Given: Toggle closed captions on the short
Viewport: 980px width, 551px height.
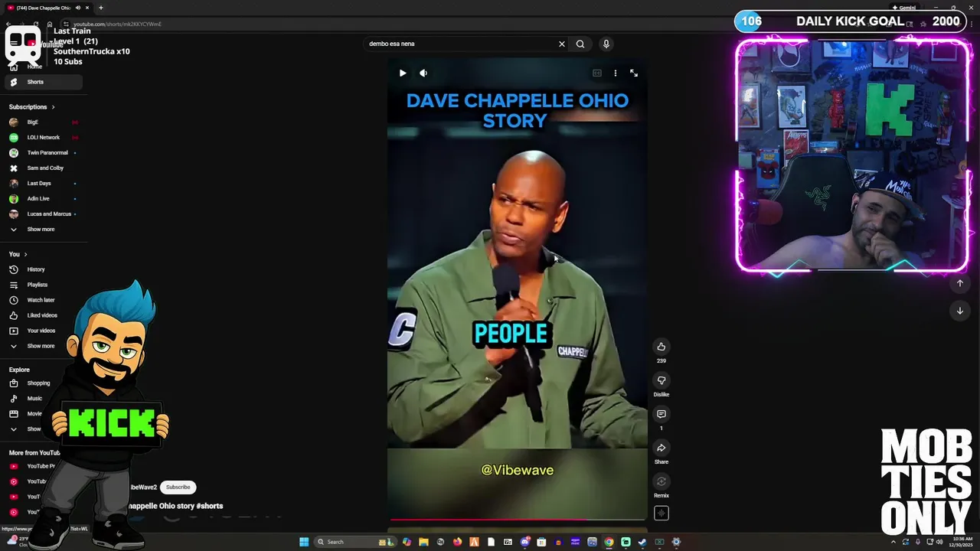Looking at the screenshot, I should [597, 73].
